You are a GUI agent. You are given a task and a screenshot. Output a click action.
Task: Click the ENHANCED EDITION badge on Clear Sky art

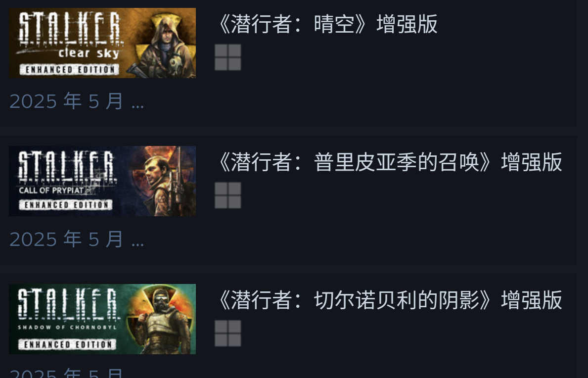coord(69,69)
